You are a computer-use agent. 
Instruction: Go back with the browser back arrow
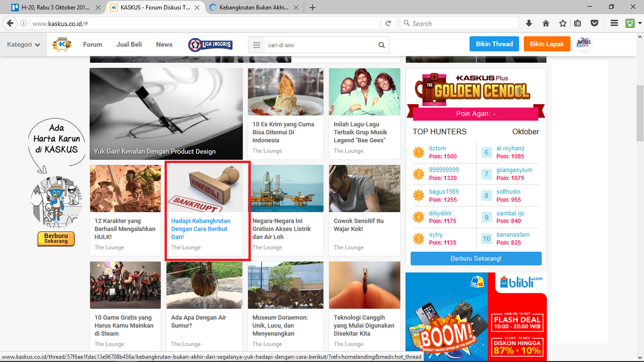[10, 23]
